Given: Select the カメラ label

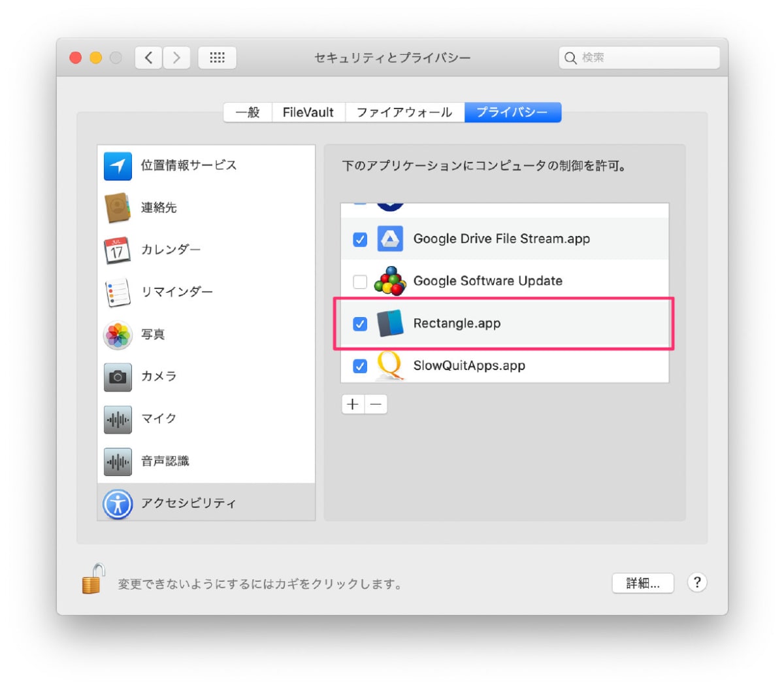Looking at the screenshot, I should coord(159,377).
